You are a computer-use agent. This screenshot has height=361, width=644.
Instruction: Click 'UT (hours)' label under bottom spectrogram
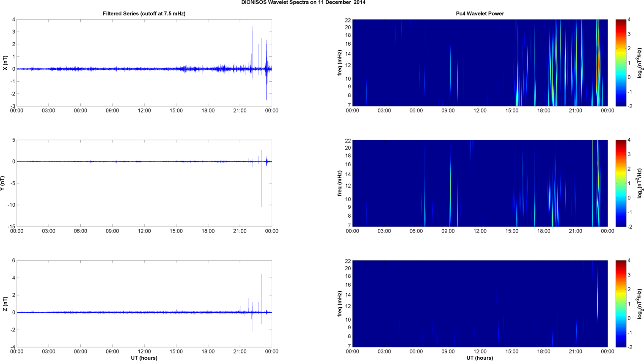(480, 358)
